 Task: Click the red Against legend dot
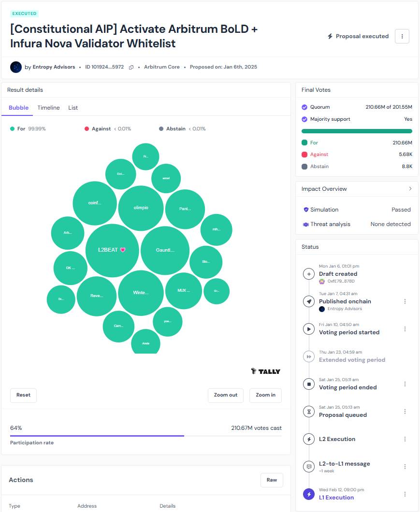(87, 128)
